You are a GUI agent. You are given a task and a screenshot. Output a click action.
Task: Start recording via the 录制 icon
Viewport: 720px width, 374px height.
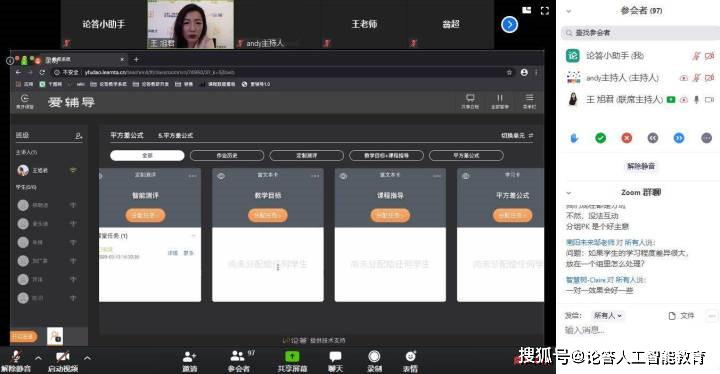[x=374, y=357]
